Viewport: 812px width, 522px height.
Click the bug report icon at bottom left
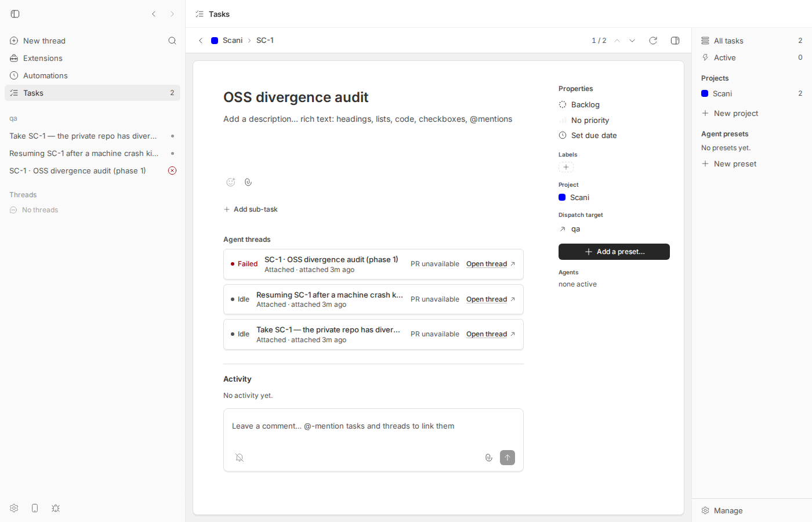coord(56,508)
